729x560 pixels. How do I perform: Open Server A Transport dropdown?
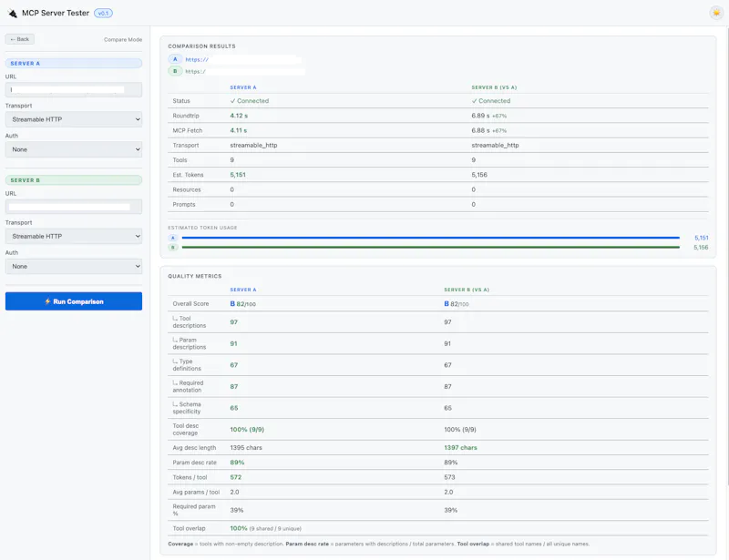coord(74,119)
